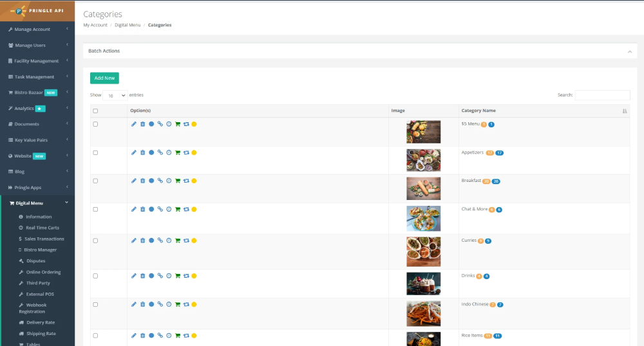Open clock schedule icon for $5 Menu row

pyautogui.click(x=169, y=124)
